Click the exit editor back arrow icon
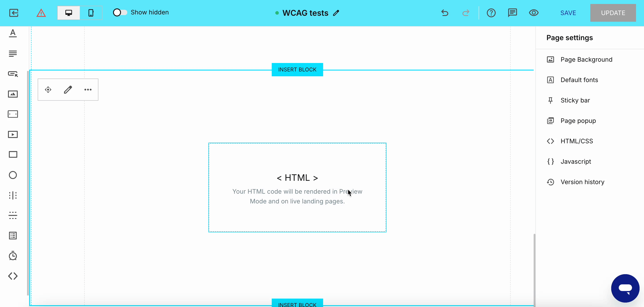This screenshot has width=644, height=307. (14, 13)
